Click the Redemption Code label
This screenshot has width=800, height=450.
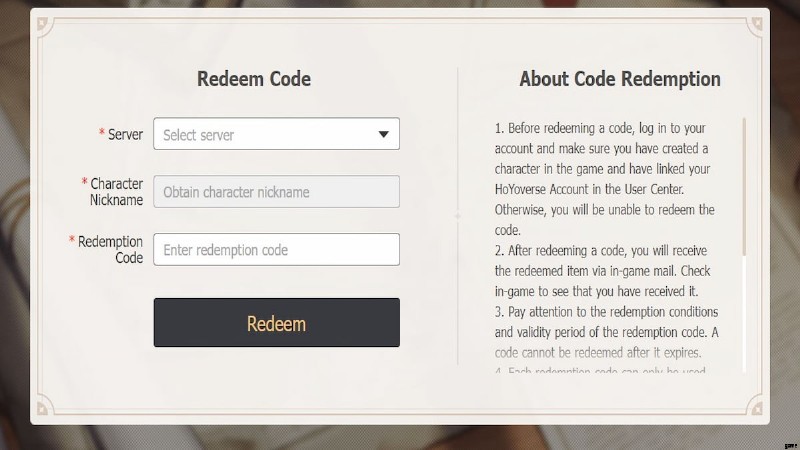pyautogui.click(x=110, y=249)
